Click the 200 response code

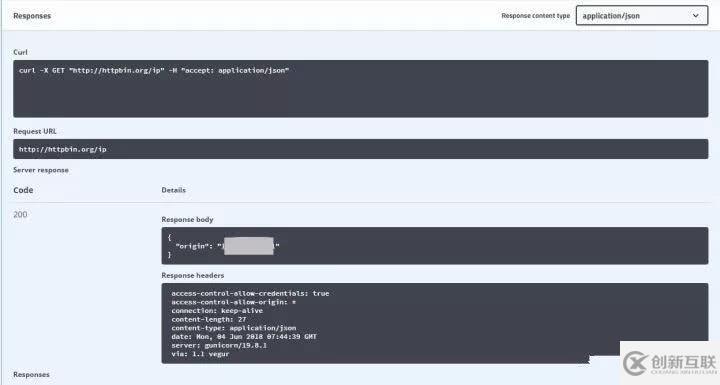pyautogui.click(x=20, y=215)
